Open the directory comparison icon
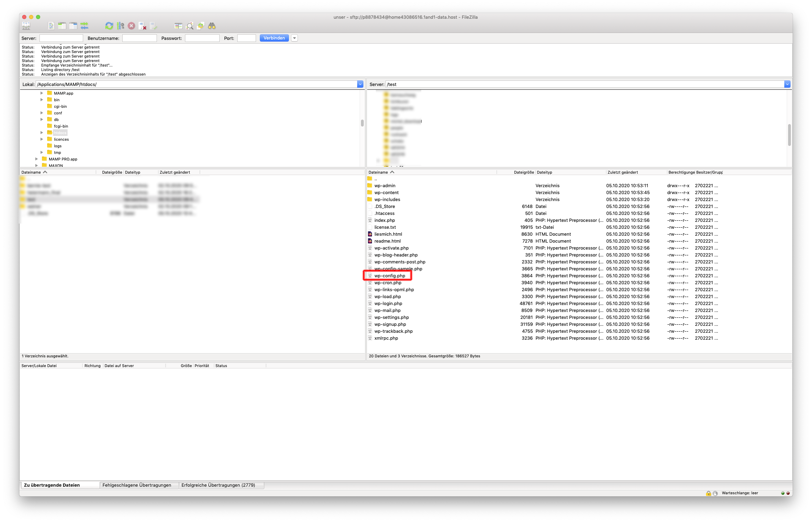The image size is (812, 522). coord(178,26)
